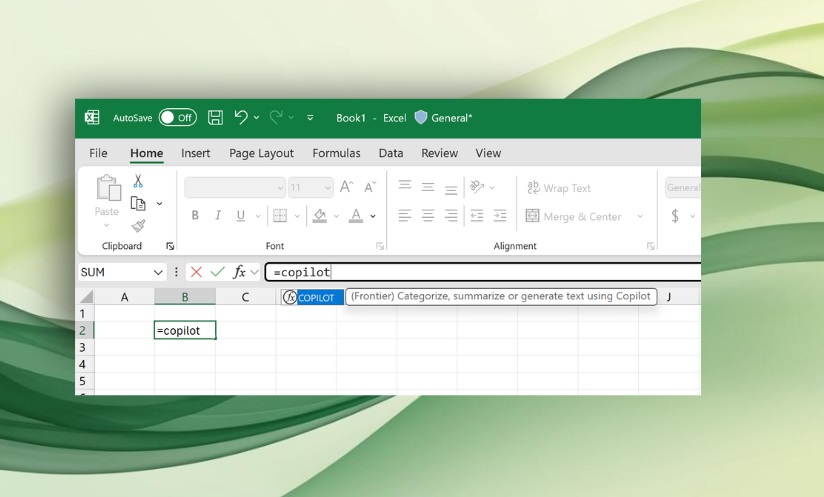Click the Increase Font Size icon
Viewport: 824px width, 497px height.
pos(346,187)
